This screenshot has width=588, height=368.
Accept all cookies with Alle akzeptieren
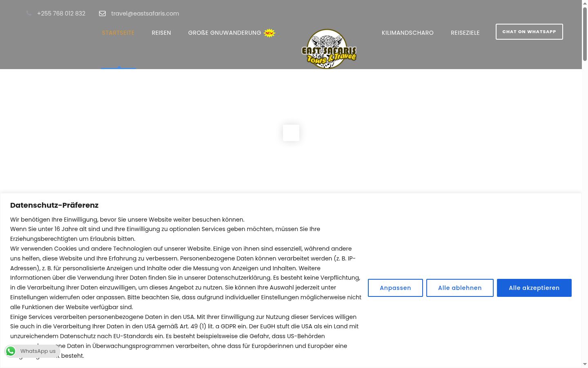(534, 288)
